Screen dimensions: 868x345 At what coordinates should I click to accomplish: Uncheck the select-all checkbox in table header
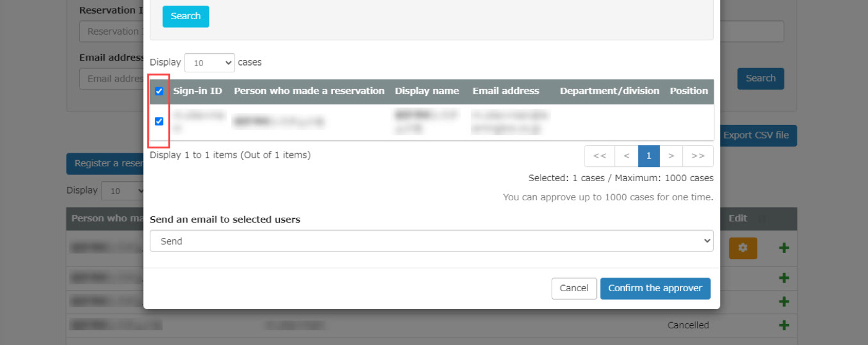coord(159,92)
